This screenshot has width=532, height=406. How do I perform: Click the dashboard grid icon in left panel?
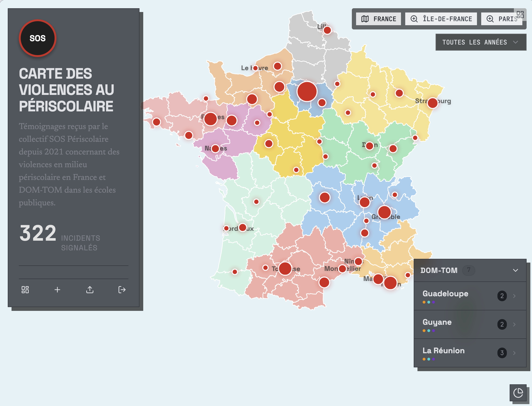click(25, 289)
